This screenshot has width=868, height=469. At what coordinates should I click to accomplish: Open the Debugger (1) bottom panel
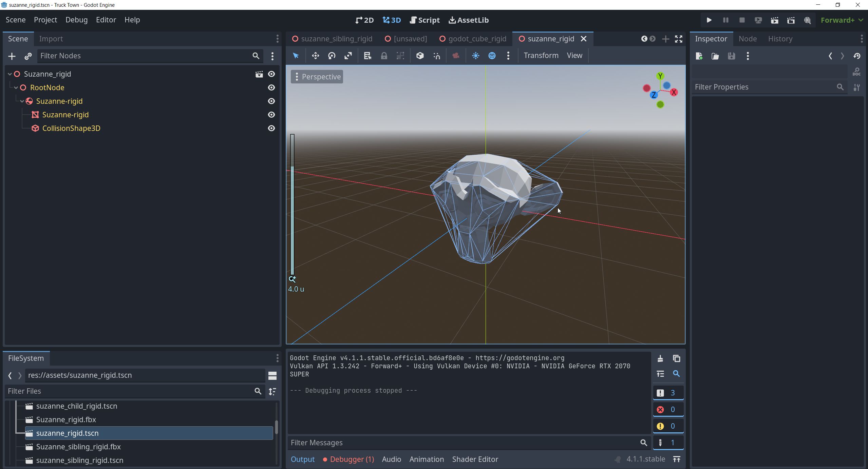tap(348, 459)
